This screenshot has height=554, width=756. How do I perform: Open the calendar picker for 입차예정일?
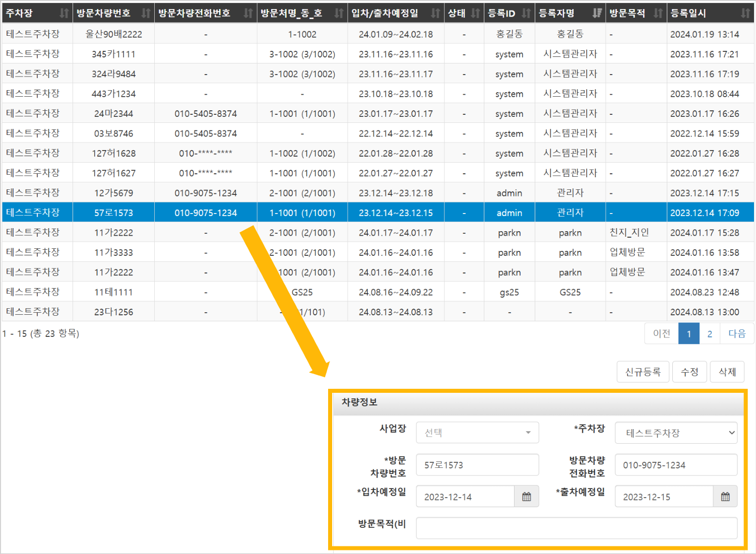pos(527,497)
